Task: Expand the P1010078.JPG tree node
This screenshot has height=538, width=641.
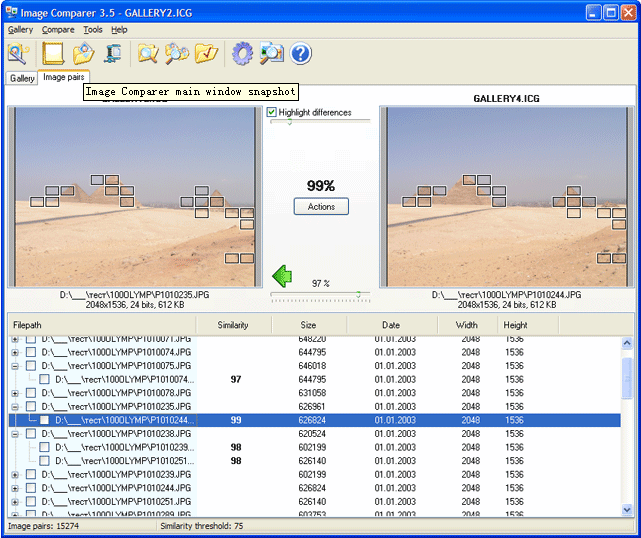Action: [x=15, y=393]
